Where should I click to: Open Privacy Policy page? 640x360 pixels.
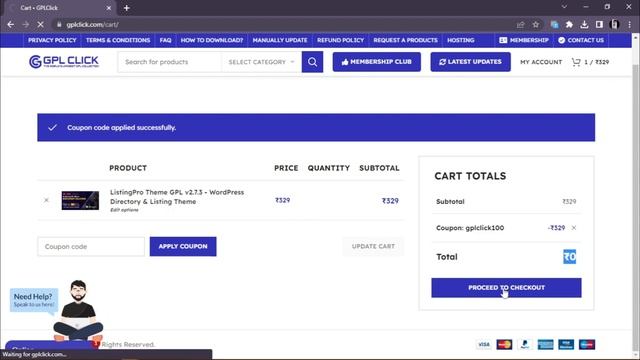(x=52, y=40)
